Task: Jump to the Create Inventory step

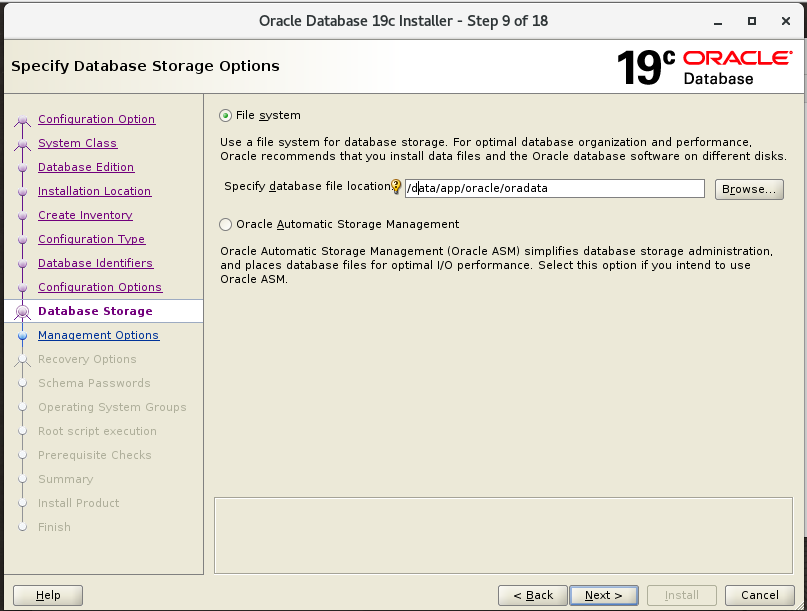Action: (84, 215)
